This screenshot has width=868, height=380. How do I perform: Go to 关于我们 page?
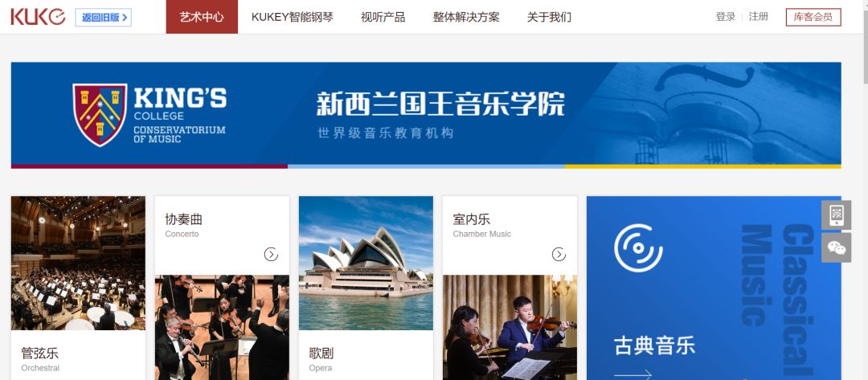coord(549,17)
